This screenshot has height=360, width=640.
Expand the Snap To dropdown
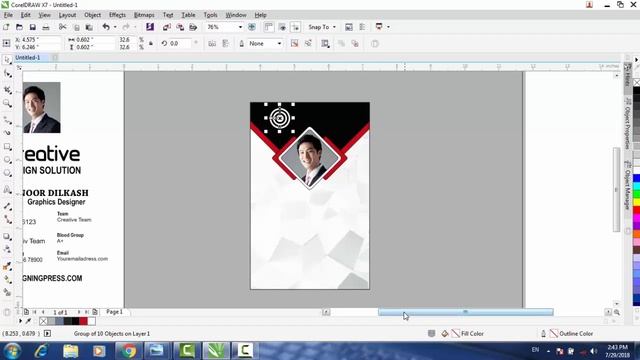click(334, 27)
